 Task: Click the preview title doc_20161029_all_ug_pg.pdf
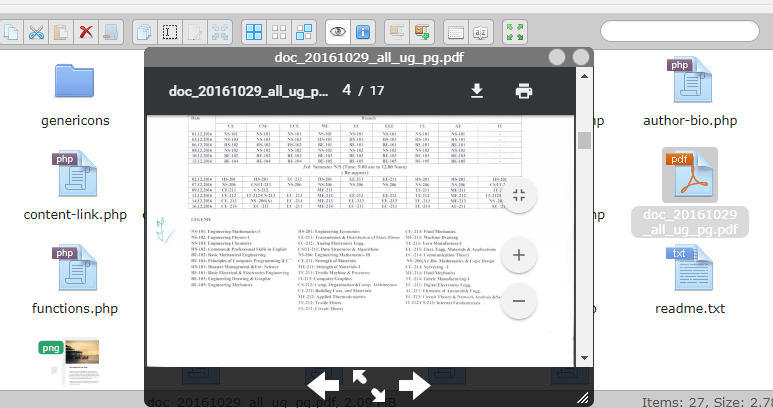[369, 57]
